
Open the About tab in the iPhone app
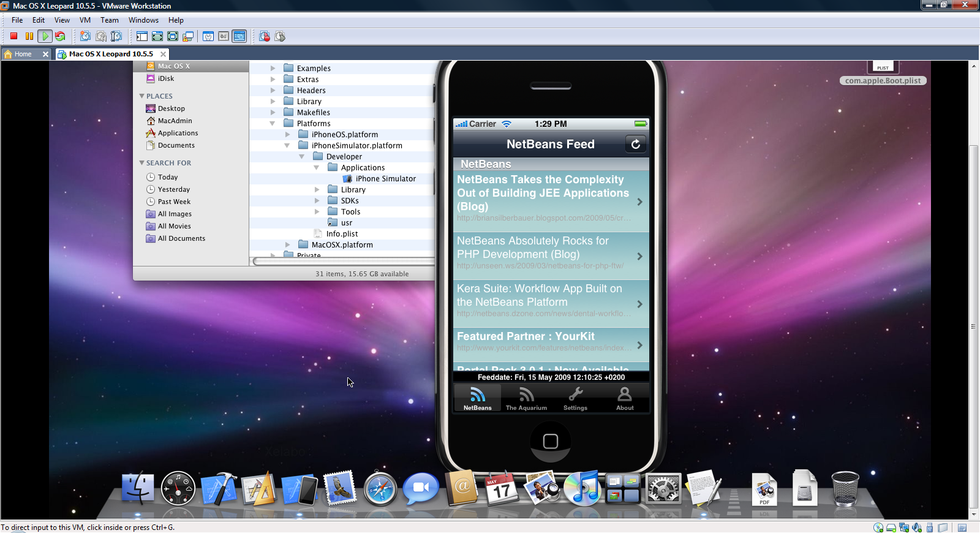tap(625, 398)
